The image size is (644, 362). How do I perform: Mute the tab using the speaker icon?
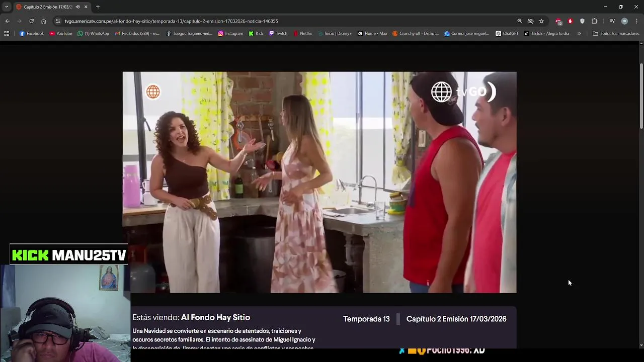(77, 7)
